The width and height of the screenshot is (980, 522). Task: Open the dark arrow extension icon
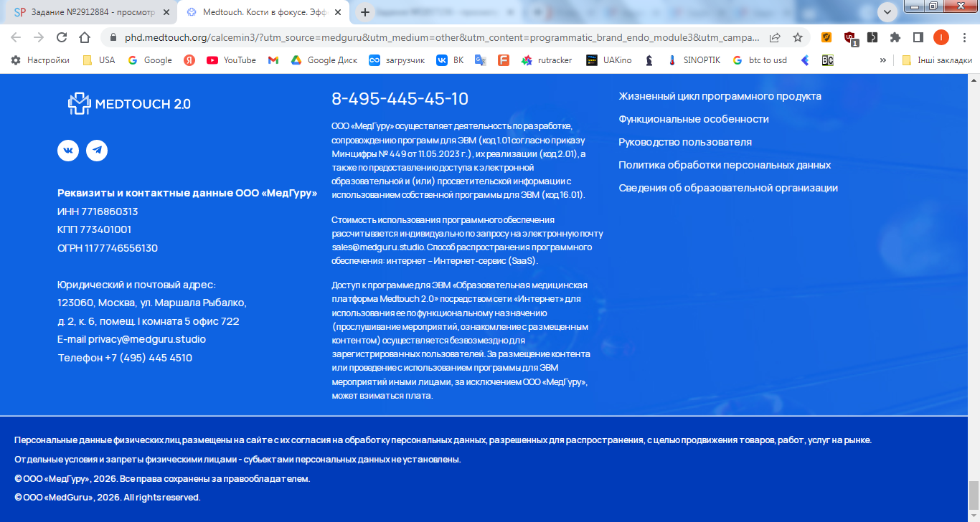pos(872,37)
